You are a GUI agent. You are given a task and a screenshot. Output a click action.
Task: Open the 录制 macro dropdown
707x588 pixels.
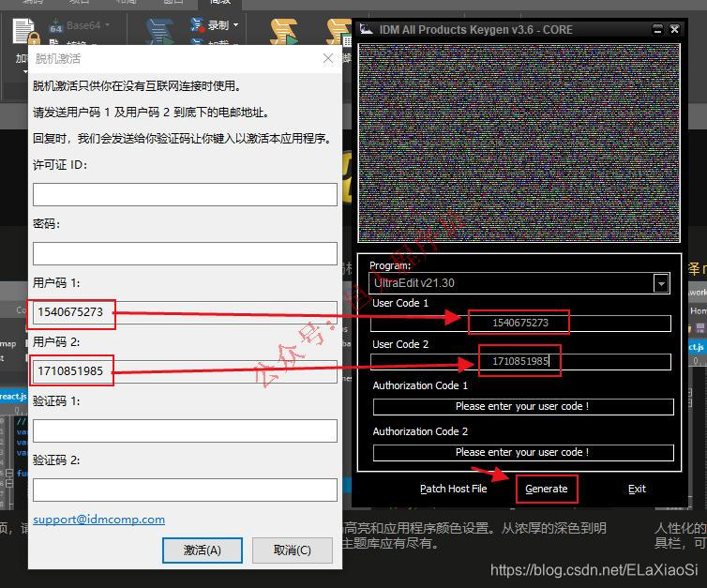coord(235,25)
